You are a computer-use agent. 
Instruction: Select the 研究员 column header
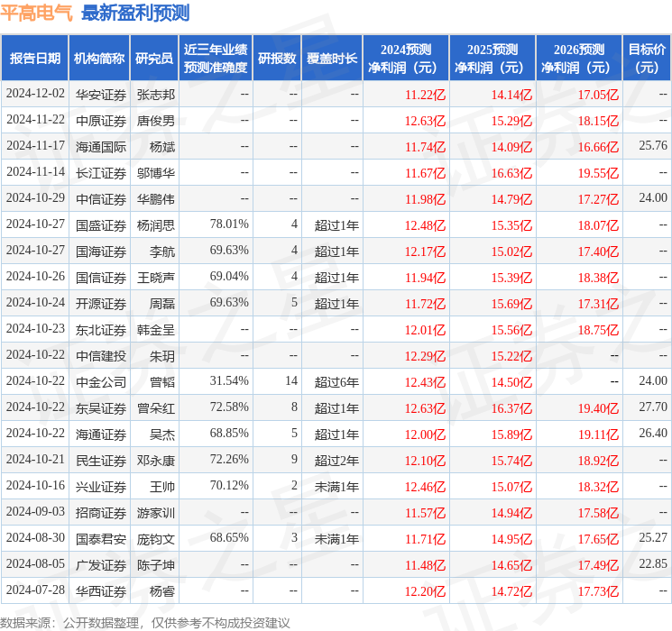154,59
